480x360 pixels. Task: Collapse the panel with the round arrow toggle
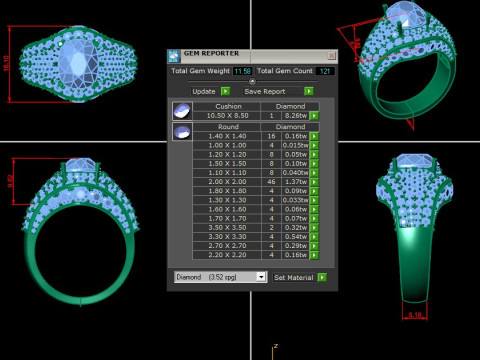[x=252, y=81]
